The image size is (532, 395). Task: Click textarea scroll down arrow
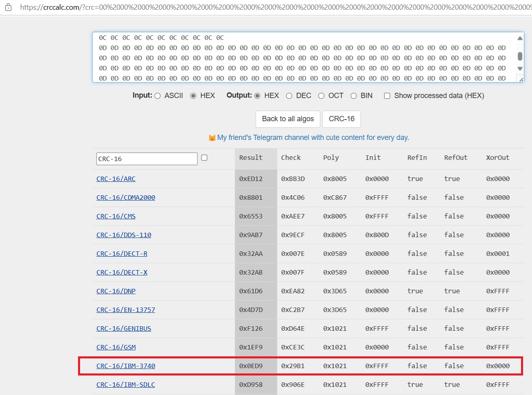pos(520,68)
